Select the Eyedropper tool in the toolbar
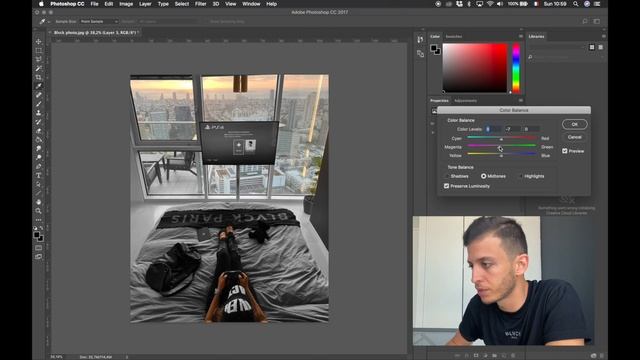 (x=39, y=86)
